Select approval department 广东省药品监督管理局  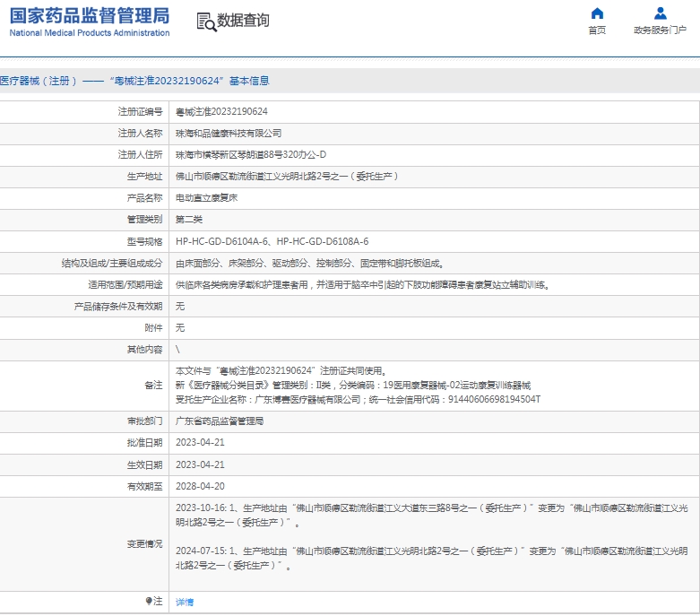tap(220, 421)
